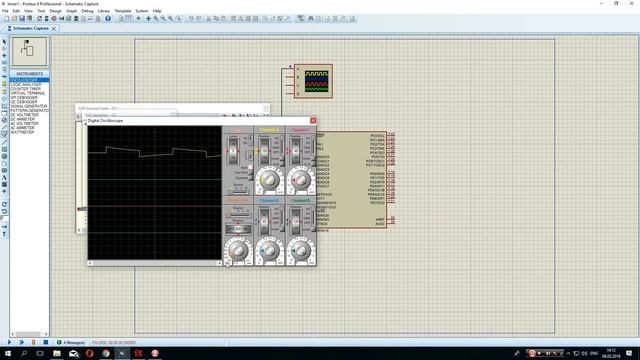Viewport: 640px width, 360px height.
Task: Open the Design menu
Action: pos(56,11)
